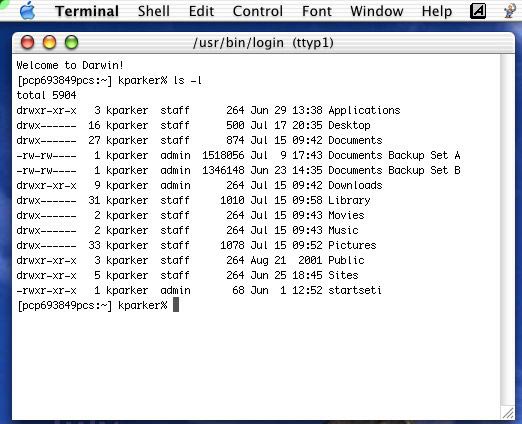Open the Edit menu
This screenshot has height=424, width=522.
[x=201, y=11]
